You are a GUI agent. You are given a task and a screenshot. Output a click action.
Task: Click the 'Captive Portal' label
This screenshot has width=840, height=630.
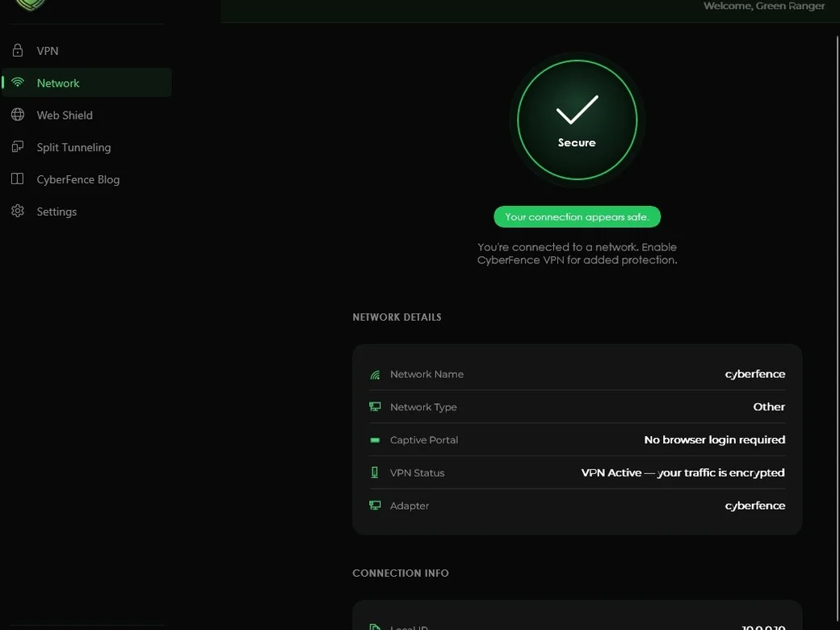coord(424,440)
